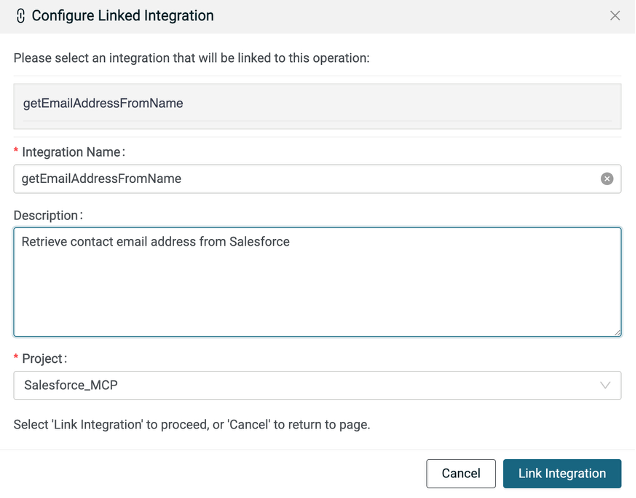Click the 'Please select an integration' instruction text
This screenshot has height=498, width=636.
191,58
